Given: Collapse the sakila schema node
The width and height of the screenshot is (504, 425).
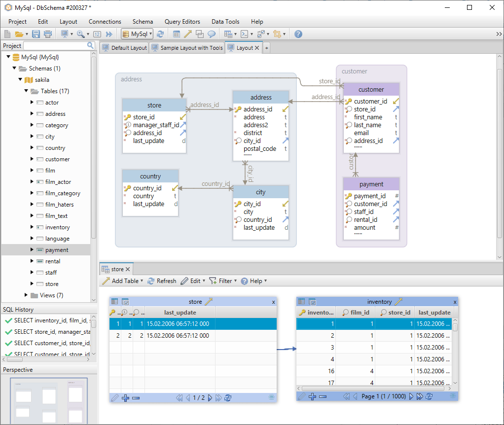Looking at the screenshot, I should point(20,79).
